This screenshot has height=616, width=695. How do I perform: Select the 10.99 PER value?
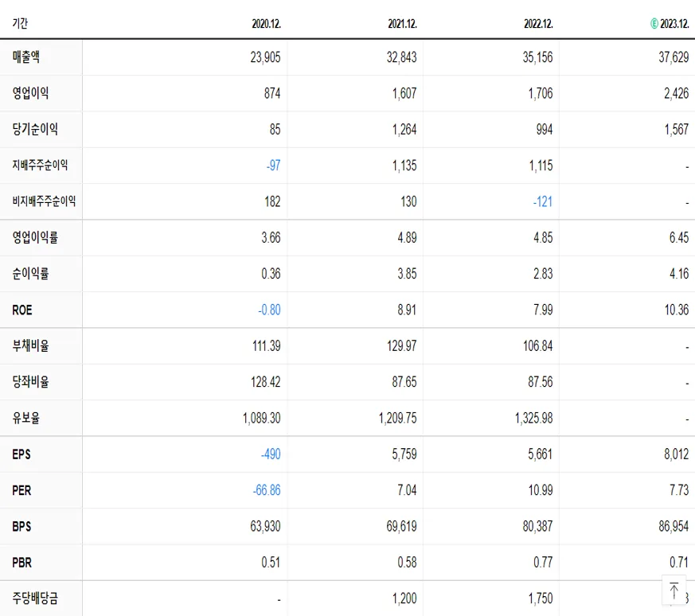tap(541, 490)
